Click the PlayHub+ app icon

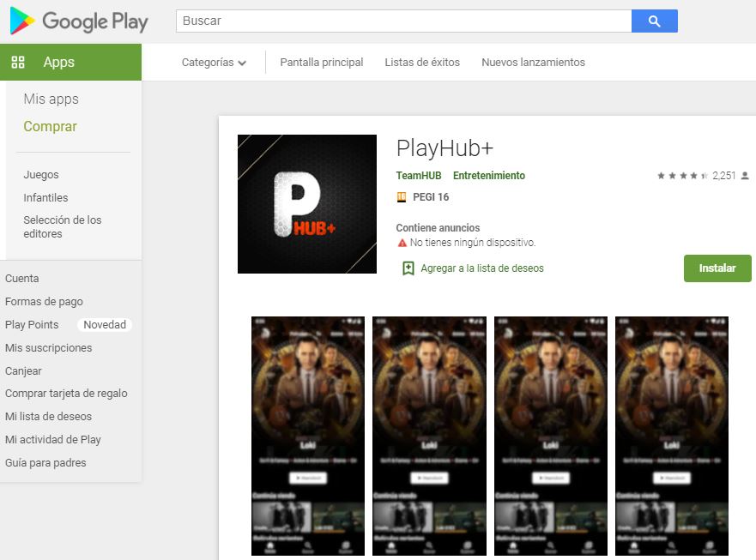(x=306, y=204)
